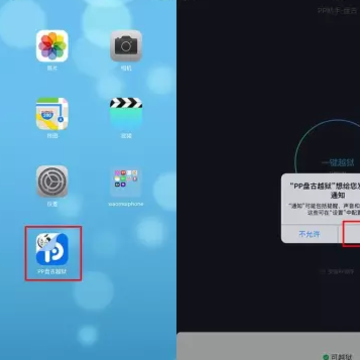The height and width of the screenshot is (360, 360).
Task: Open the xiaomaiphone folder icon
Action: point(126,181)
